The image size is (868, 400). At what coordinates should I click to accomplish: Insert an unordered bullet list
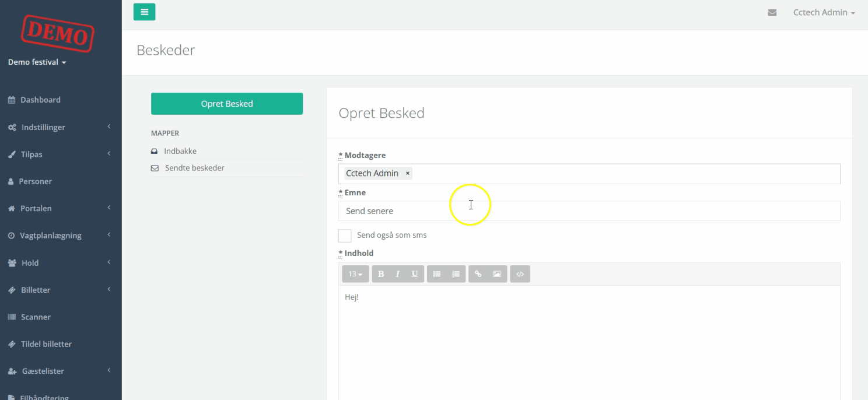point(436,274)
